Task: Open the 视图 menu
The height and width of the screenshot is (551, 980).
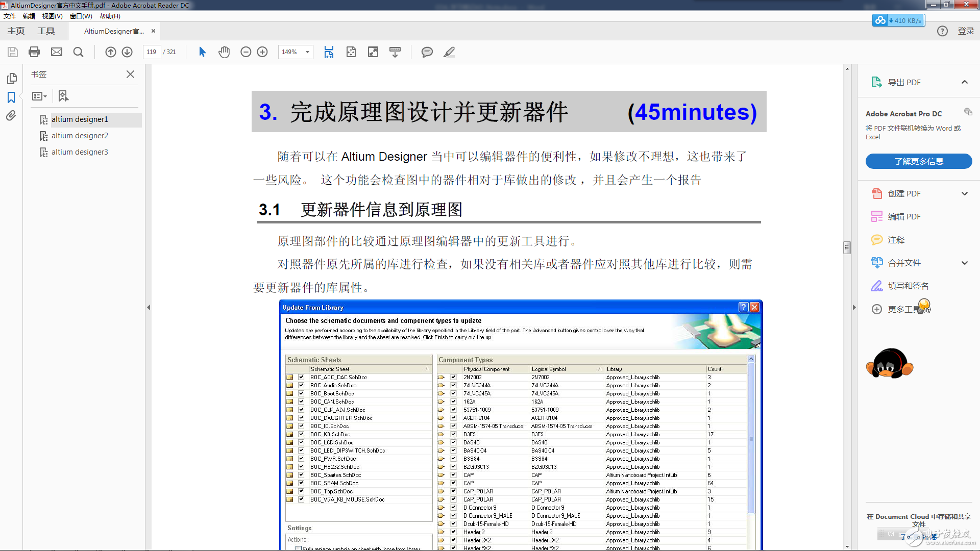Action: pyautogui.click(x=52, y=16)
